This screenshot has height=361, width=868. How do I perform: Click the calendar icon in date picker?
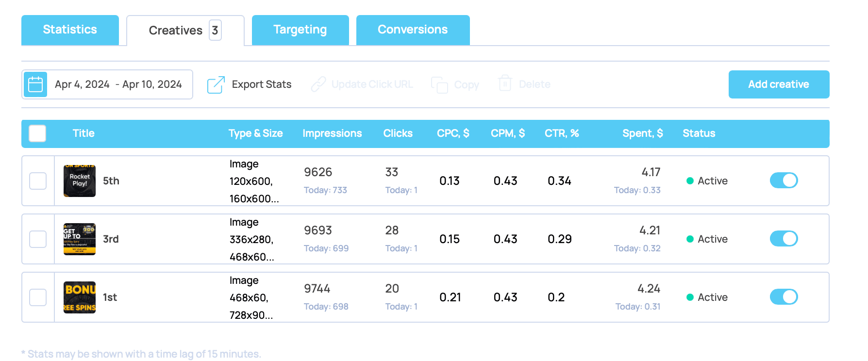point(35,84)
